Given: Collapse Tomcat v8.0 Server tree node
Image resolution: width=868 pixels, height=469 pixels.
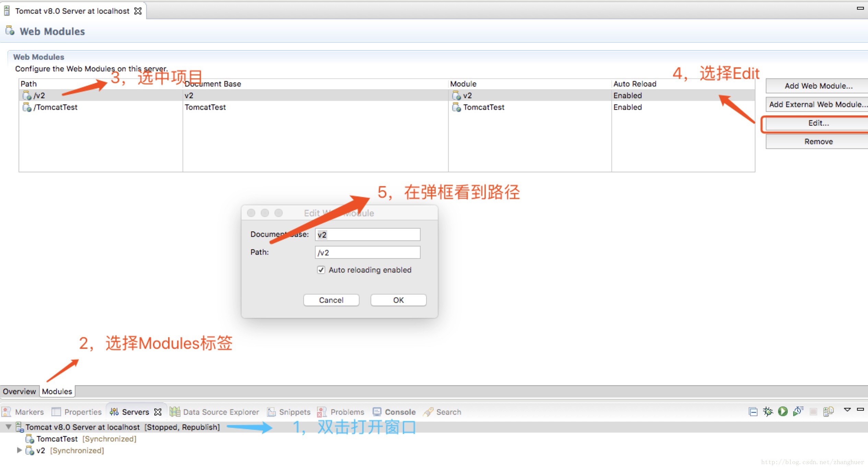Looking at the screenshot, I should (9, 427).
